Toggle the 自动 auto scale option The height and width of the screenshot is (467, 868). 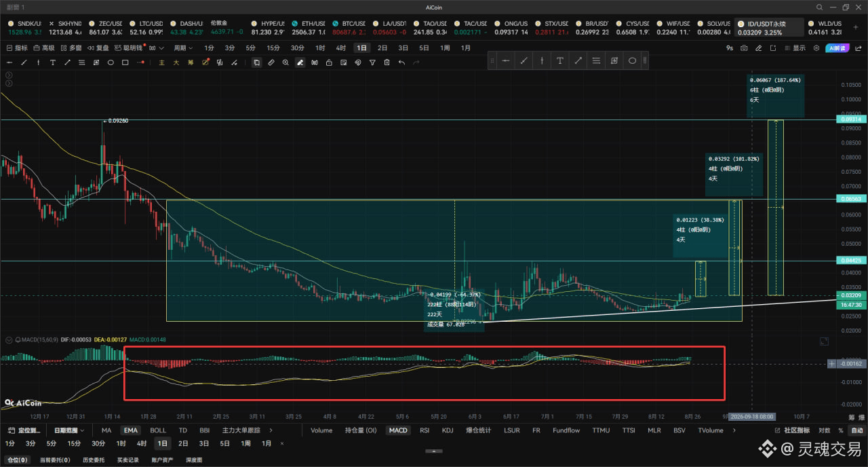click(x=857, y=430)
